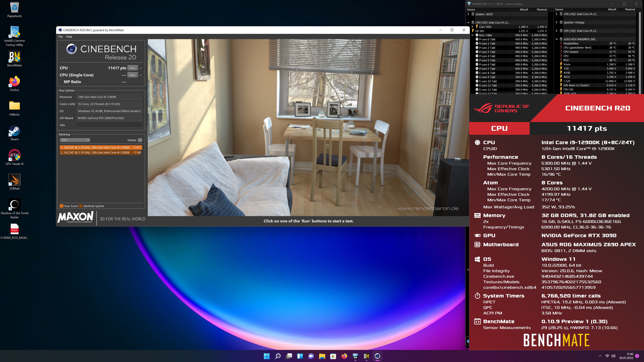Image resolution: width=644 pixels, height=362 pixels.
Task: Open taskbar Search
Action: pos(278,356)
